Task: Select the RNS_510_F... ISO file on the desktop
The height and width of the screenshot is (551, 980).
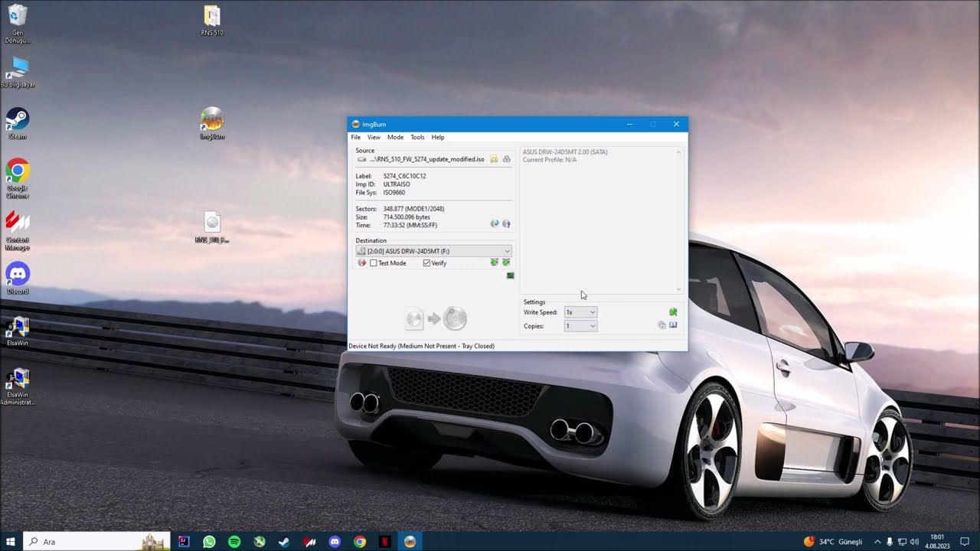Action: point(212,227)
